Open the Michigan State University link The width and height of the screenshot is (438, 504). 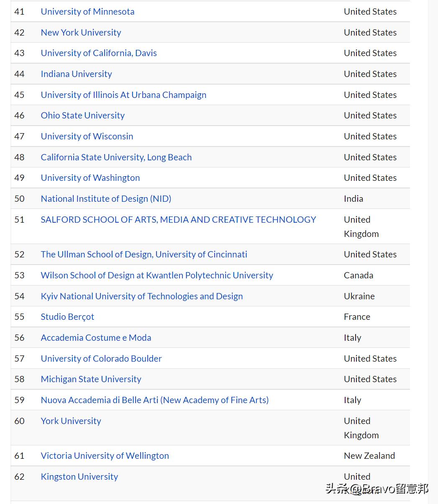pos(91,379)
